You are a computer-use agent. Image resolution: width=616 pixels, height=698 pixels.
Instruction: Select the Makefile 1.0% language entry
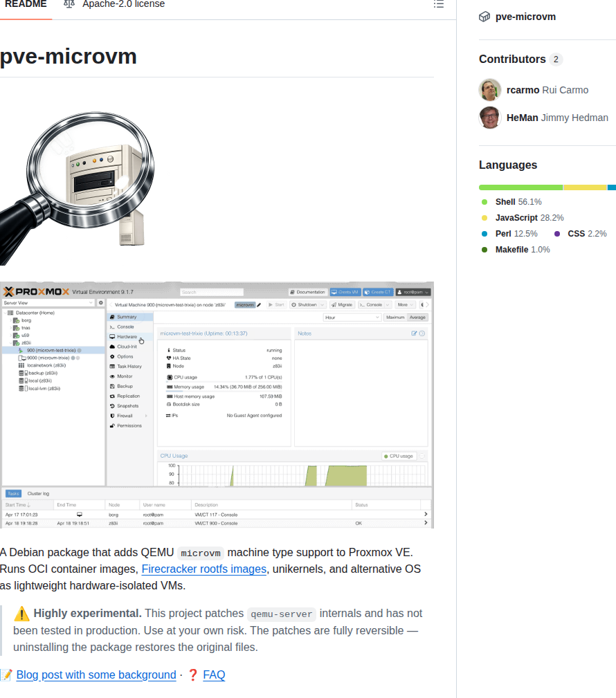point(516,250)
